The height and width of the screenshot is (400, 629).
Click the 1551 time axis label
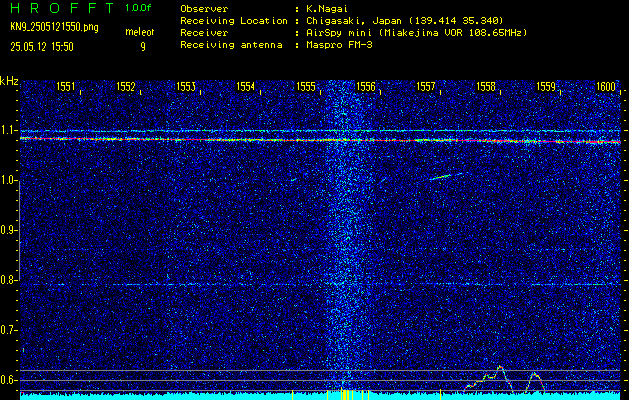pyautogui.click(x=65, y=87)
